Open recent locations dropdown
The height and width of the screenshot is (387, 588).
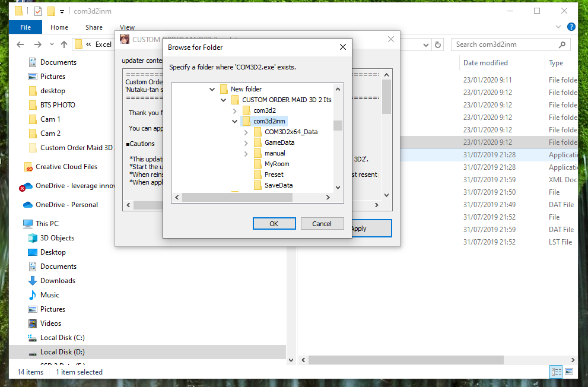(x=52, y=45)
